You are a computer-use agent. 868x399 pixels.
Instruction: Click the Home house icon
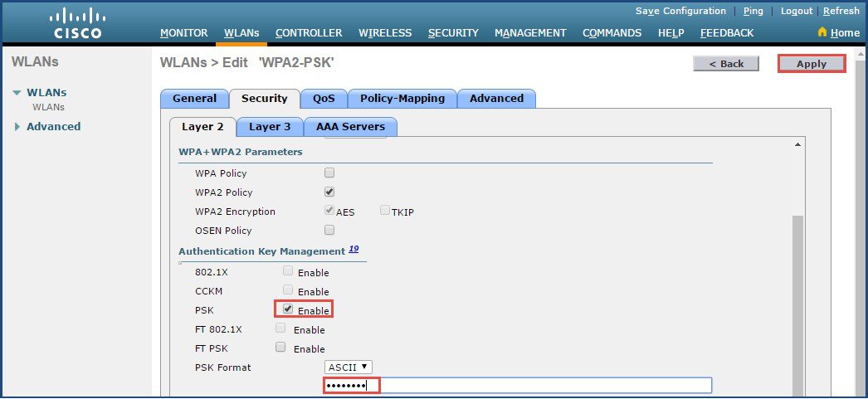[822, 32]
